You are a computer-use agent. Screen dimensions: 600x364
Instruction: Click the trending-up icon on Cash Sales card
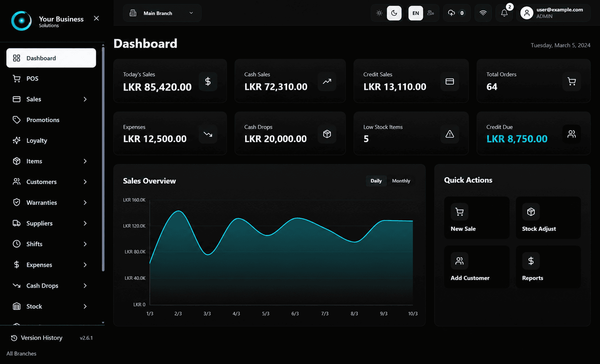pos(327,81)
